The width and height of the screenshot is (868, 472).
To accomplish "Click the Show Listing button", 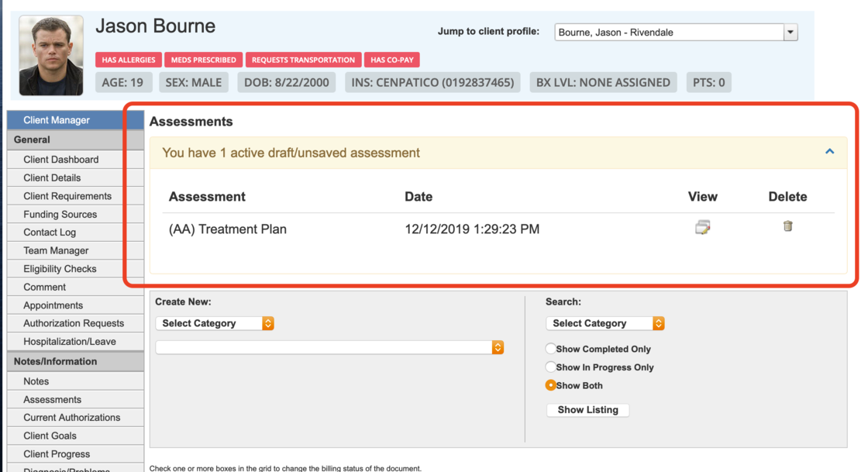I will point(587,410).
